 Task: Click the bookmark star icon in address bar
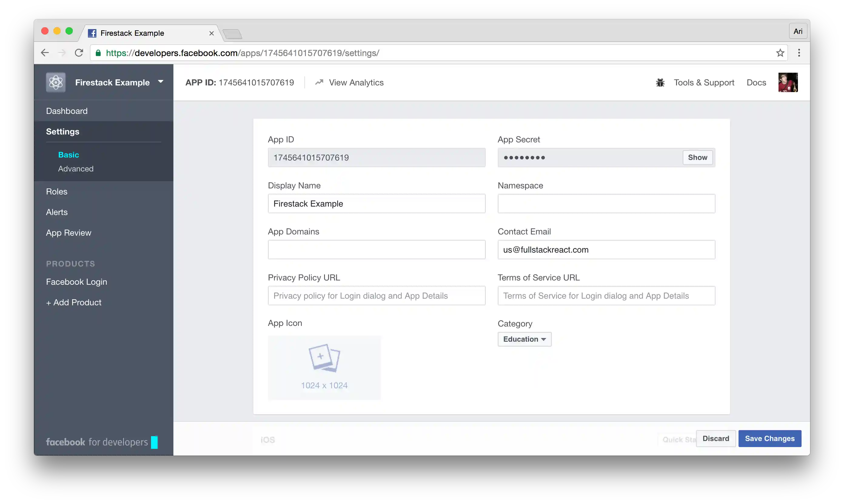tap(780, 53)
